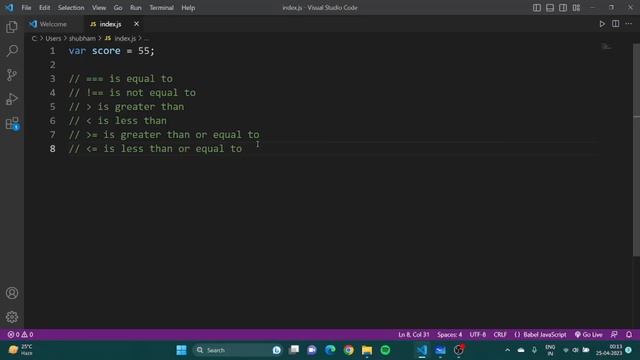Open the Extensions view
The height and width of the screenshot is (360, 640).
[12, 123]
